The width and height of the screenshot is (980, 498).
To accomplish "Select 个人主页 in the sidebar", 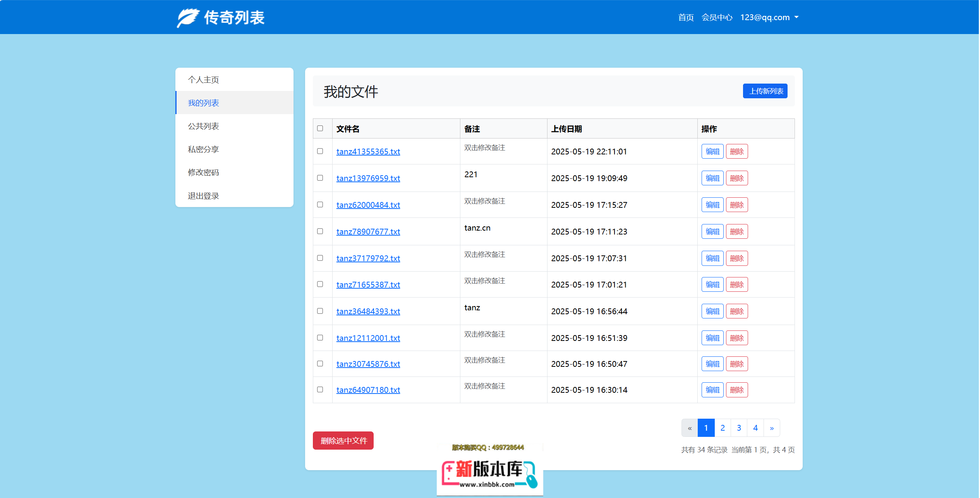I will coord(234,80).
